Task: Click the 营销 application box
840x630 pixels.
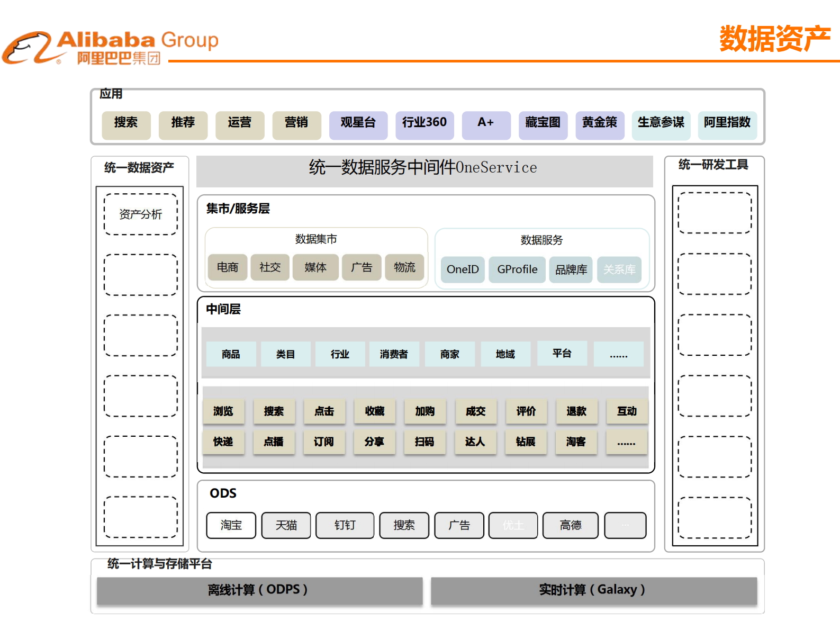Action: pos(296,125)
